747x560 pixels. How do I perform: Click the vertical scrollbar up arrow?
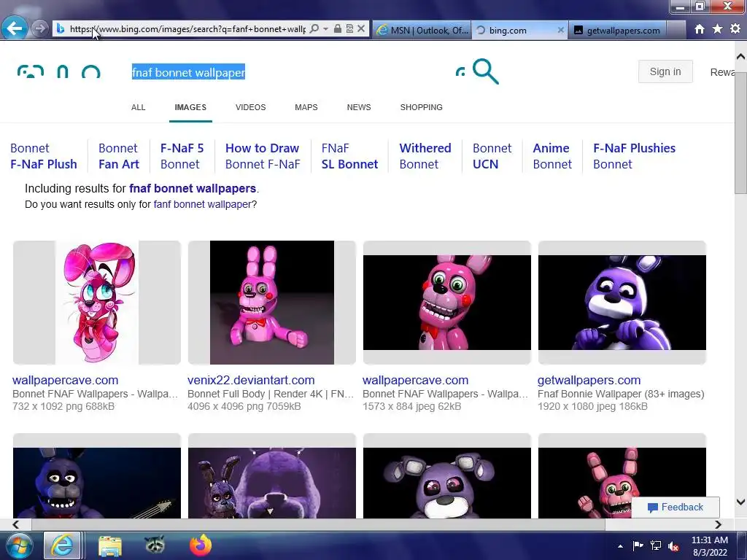pos(740,57)
